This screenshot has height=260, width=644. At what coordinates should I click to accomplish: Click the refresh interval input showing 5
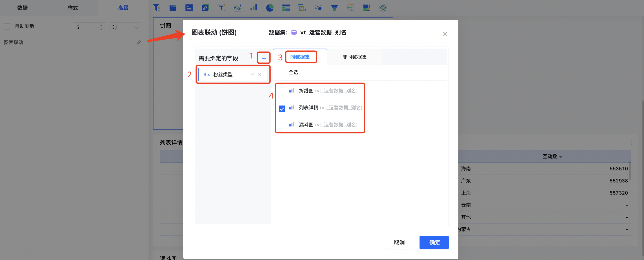[x=84, y=27]
